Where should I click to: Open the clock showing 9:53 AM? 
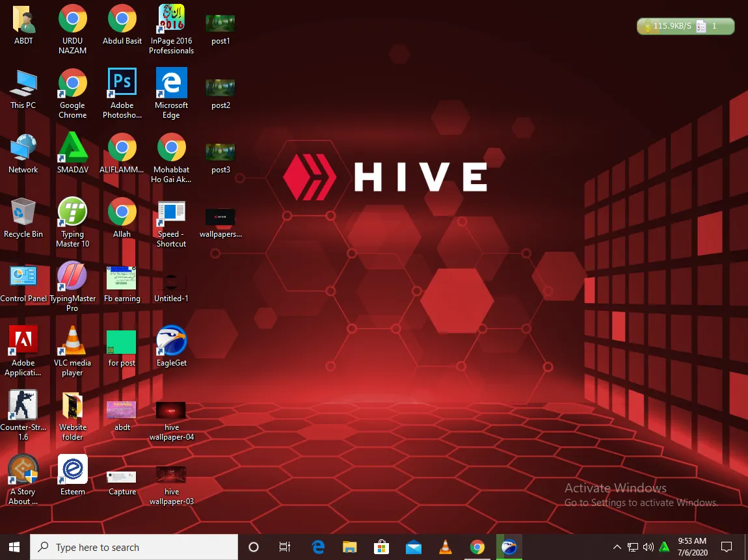pyautogui.click(x=692, y=547)
